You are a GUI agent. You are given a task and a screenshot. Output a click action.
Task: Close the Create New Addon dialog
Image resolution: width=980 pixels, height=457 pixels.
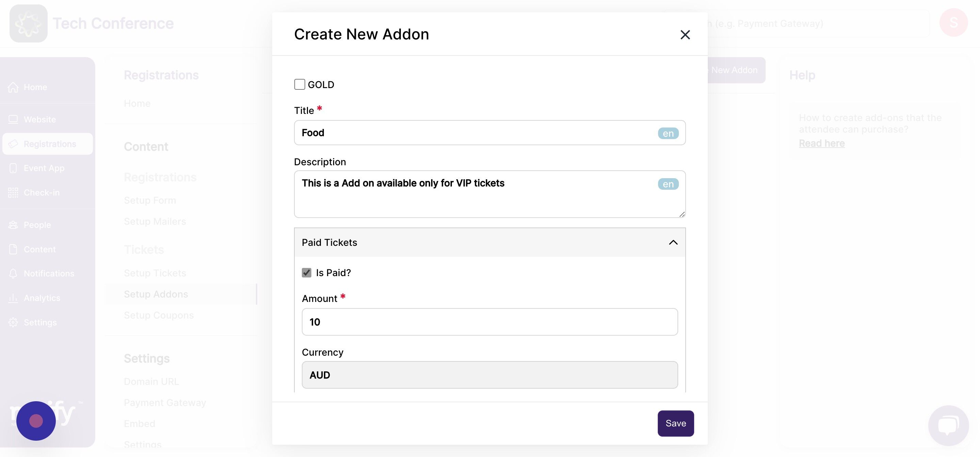[685, 35]
